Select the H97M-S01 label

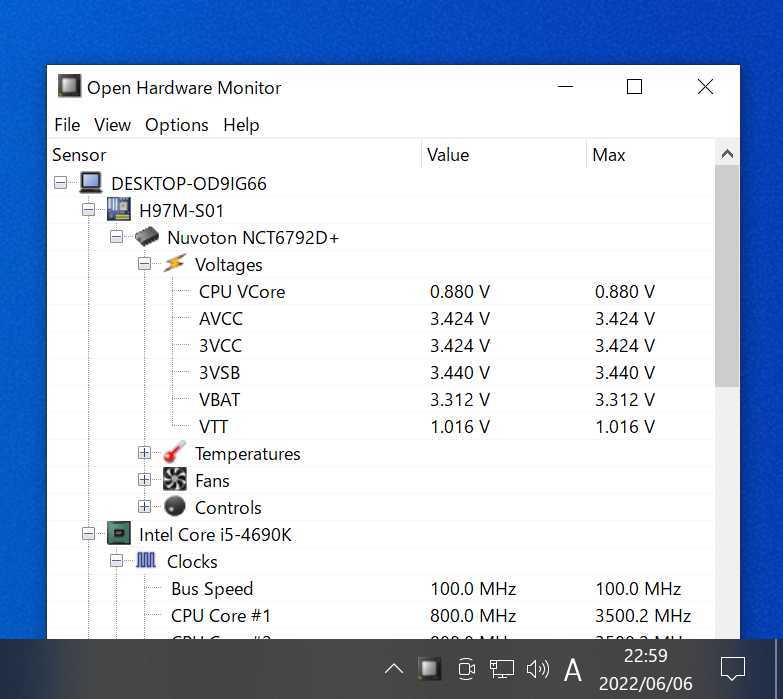181,211
